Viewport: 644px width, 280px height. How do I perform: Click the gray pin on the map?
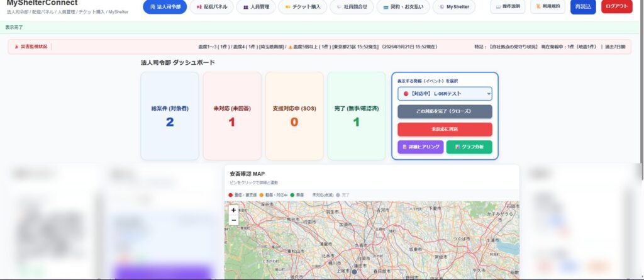coord(354,272)
